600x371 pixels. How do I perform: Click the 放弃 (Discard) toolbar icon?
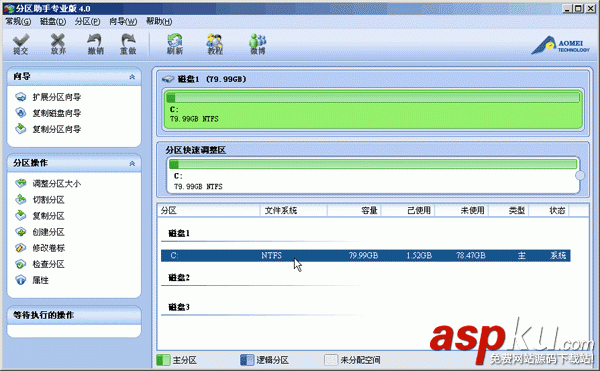[58, 44]
